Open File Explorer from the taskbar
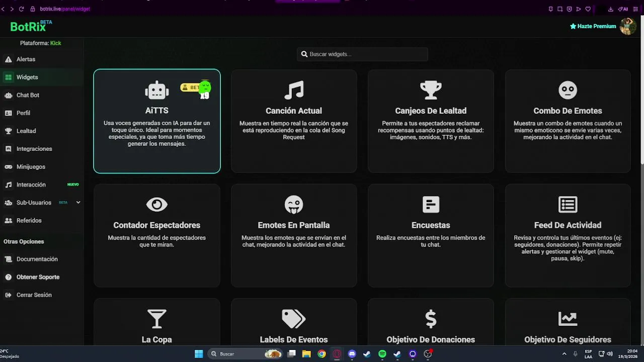Screen dimensions: 644x362 (306, 354)
